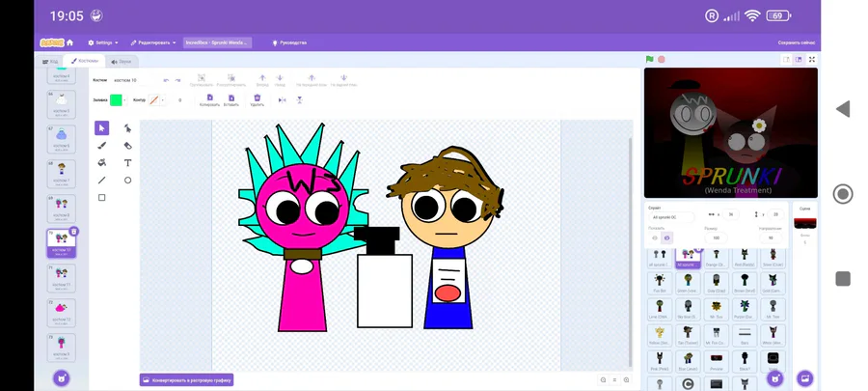The width and height of the screenshot is (868, 391).
Task: Click the Delete (Удалить) trash icon
Action: pos(257,98)
